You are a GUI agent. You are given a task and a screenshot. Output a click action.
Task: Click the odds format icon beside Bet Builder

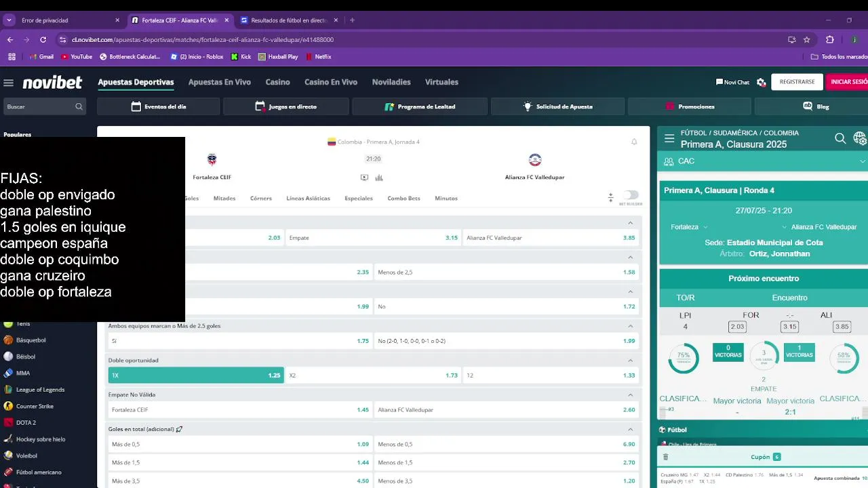click(610, 197)
